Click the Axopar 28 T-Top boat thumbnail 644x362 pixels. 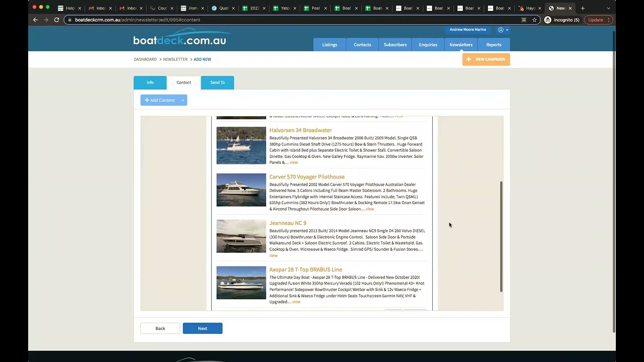pos(241,283)
